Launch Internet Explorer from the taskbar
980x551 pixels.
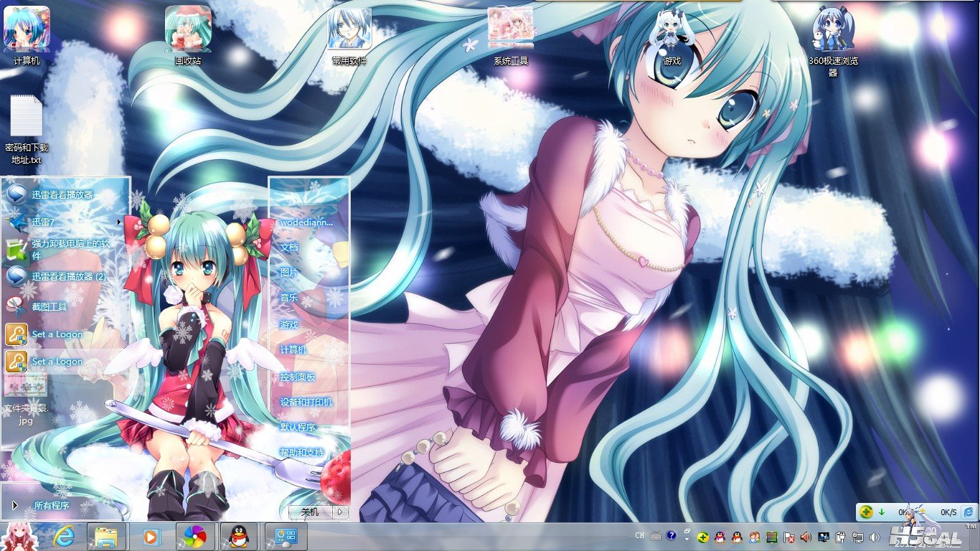(x=64, y=536)
